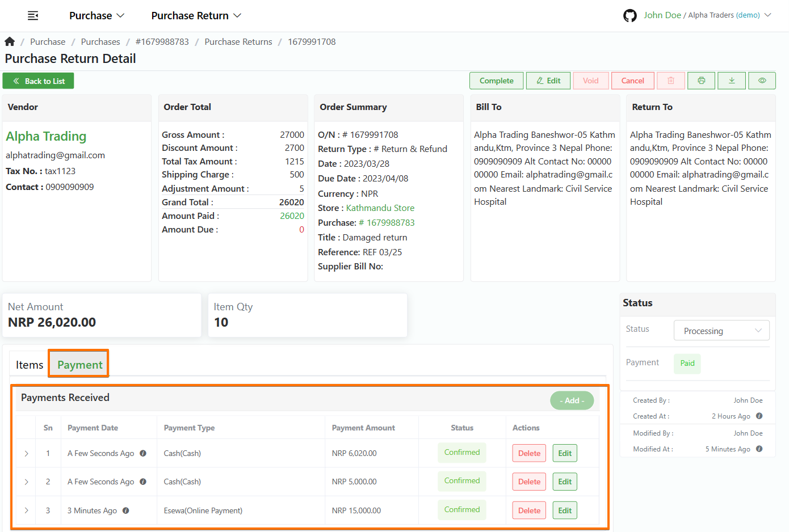Image resolution: width=789 pixels, height=532 pixels.
Task: Open purchase # 1679988783 link in summary
Action: [387, 222]
